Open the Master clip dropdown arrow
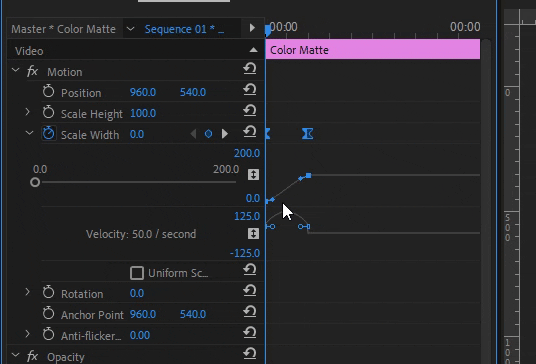Image resolution: width=536 pixels, height=364 pixels. click(130, 29)
